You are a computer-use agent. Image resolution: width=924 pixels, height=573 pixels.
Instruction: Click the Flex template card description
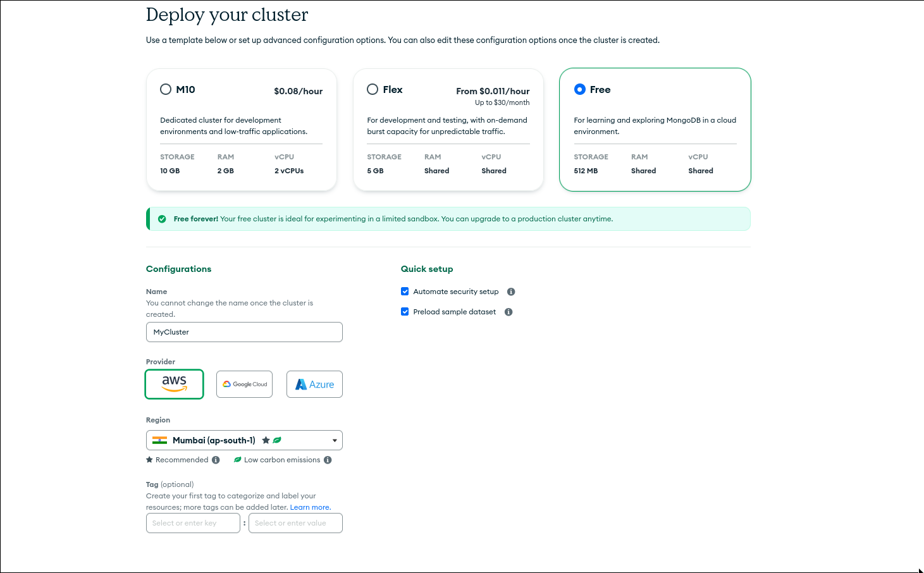(447, 126)
